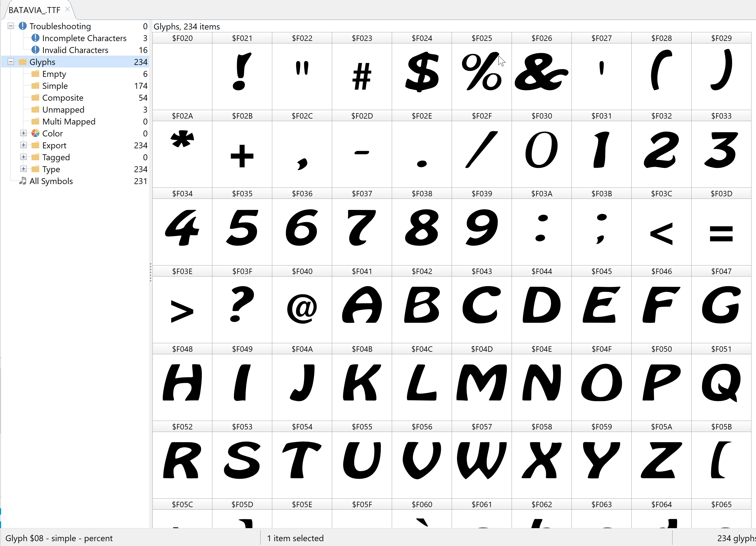This screenshot has height=546, width=756.
Task: Select the Unmapped glyphs category
Action: click(x=63, y=109)
